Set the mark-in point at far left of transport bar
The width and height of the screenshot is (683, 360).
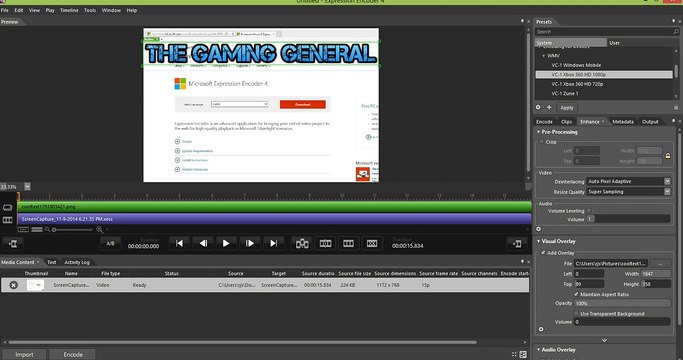click(13, 244)
